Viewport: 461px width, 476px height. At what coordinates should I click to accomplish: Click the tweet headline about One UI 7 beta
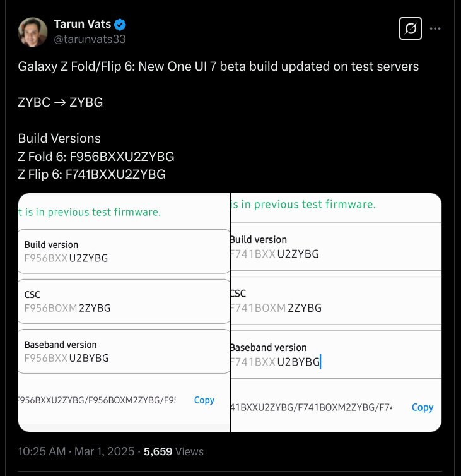pyautogui.click(x=218, y=66)
